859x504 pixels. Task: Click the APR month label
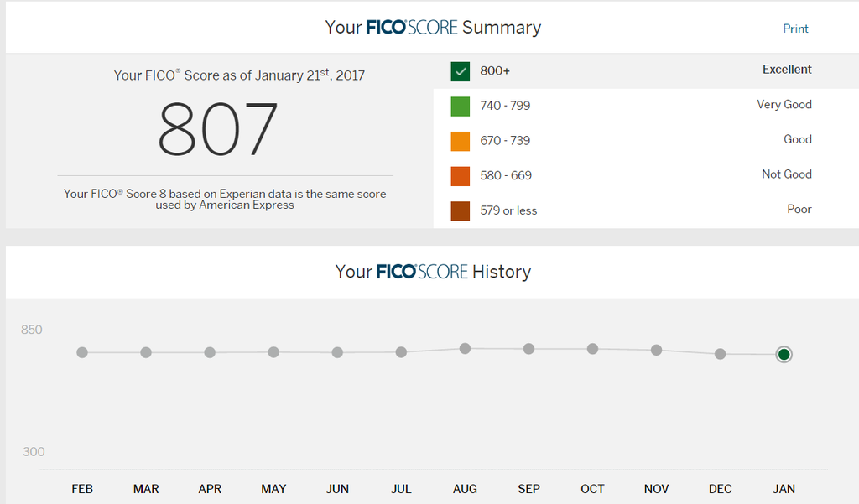[210, 489]
